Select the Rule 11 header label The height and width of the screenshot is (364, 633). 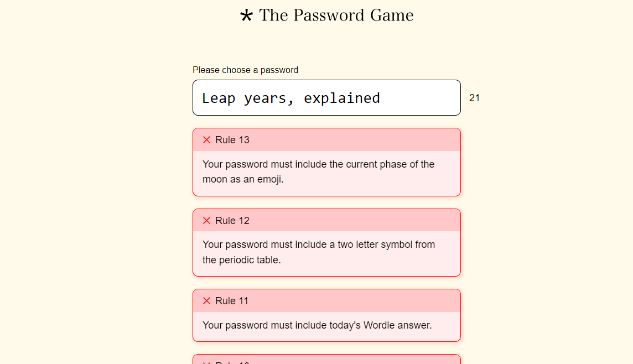(x=232, y=301)
